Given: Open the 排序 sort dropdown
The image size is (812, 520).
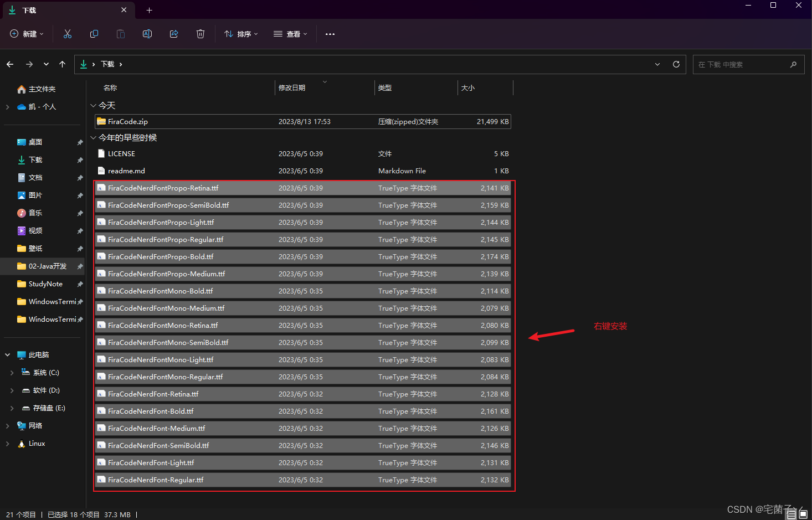Looking at the screenshot, I should pyautogui.click(x=241, y=34).
